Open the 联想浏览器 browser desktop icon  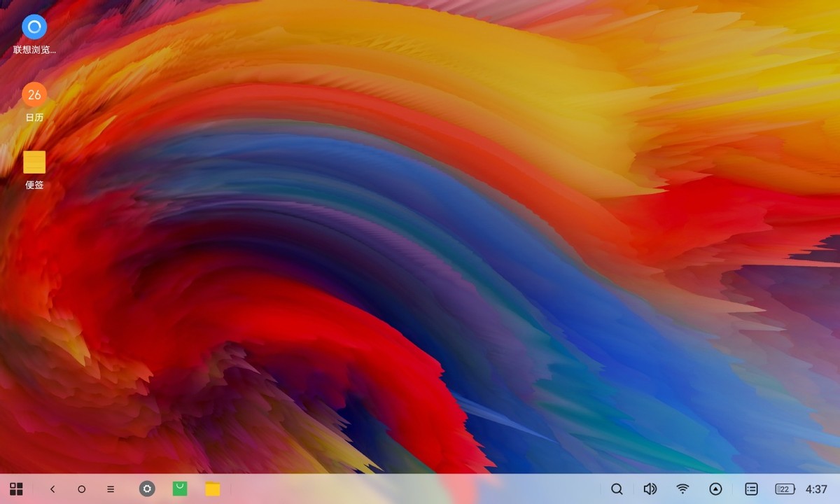[34, 27]
